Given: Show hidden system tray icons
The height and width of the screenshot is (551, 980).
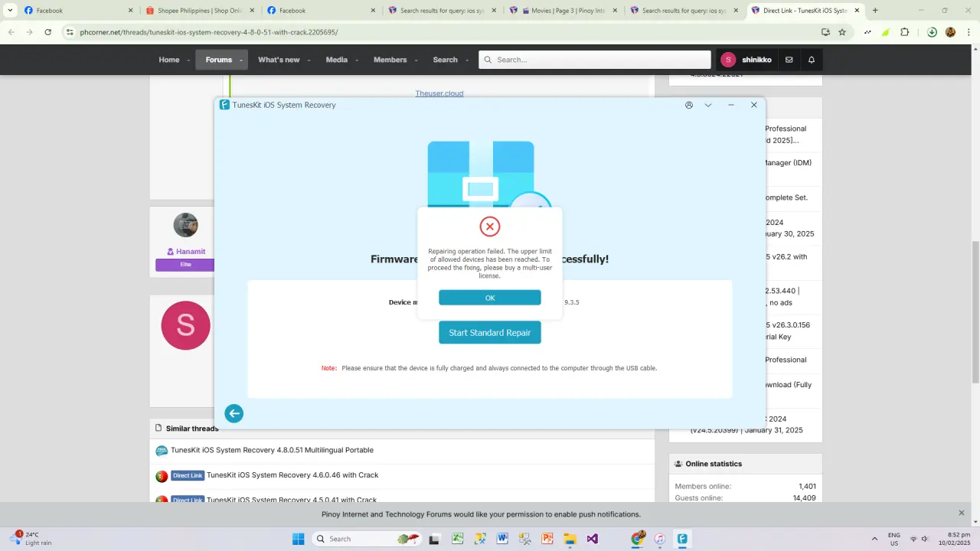Looking at the screenshot, I should click(x=874, y=539).
